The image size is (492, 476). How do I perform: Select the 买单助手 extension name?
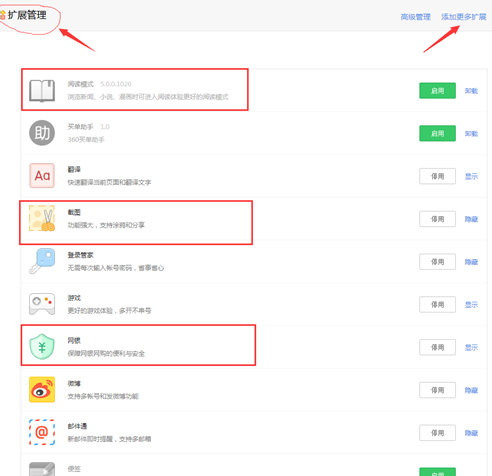(x=81, y=127)
